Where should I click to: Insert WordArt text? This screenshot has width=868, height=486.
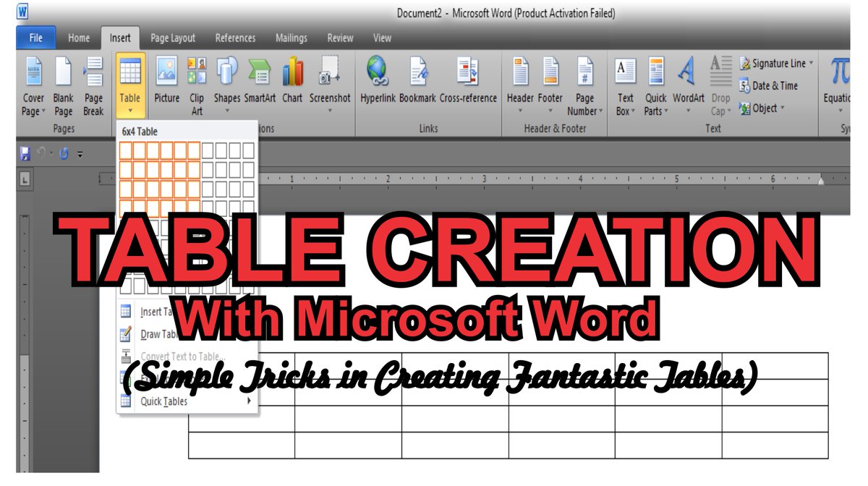pos(688,85)
